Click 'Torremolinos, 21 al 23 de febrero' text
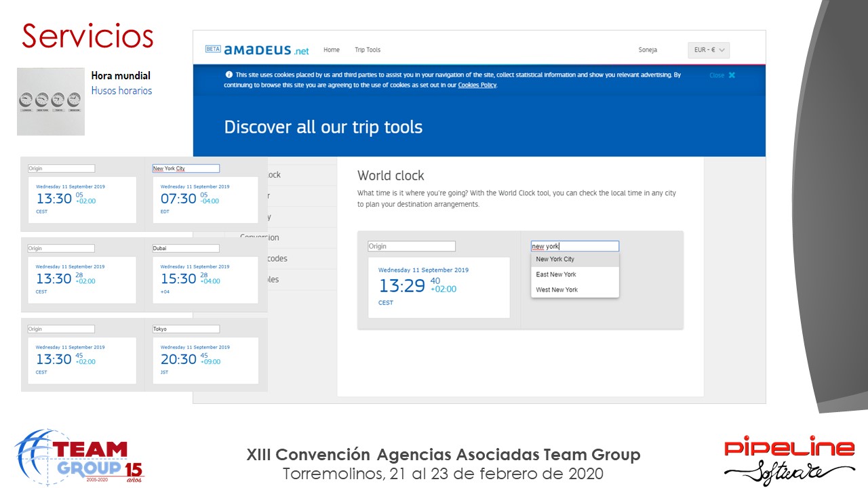 [x=443, y=474]
